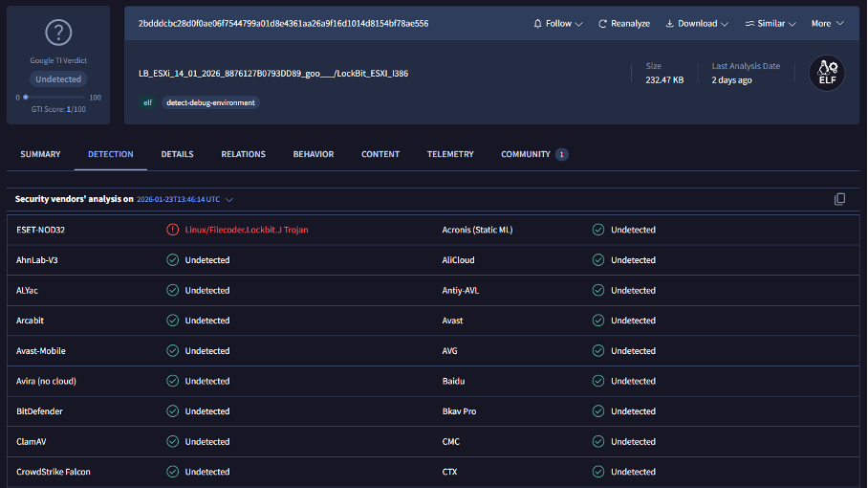Click the check icon for Avast-Mobile
Viewport: 868px width, 488px height.
pos(173,350)
